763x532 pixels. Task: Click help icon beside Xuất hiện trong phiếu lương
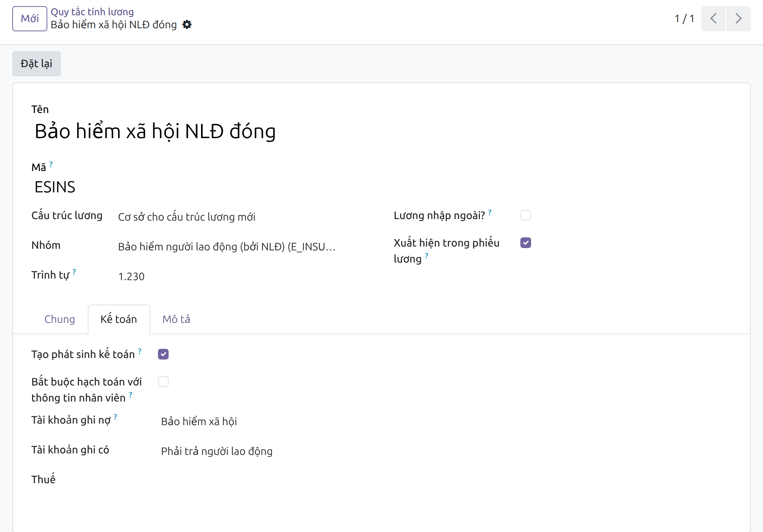(427, 256)
